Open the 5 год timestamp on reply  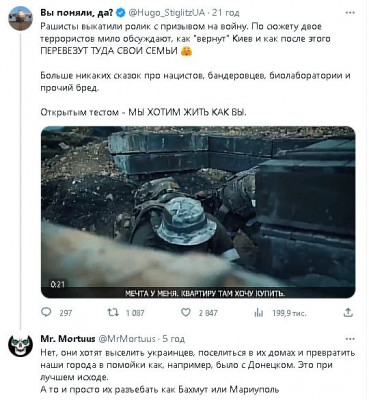point(173,339)
